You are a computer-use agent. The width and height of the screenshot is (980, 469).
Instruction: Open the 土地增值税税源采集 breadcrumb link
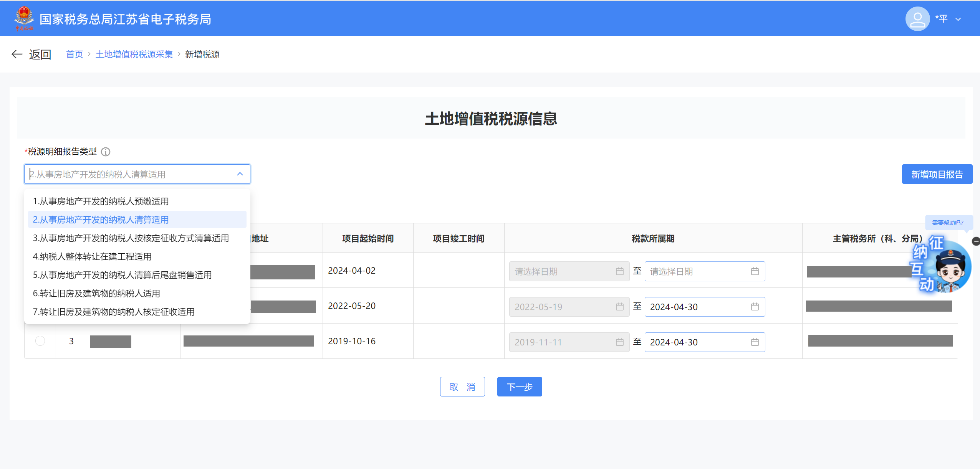coord(134,54)
